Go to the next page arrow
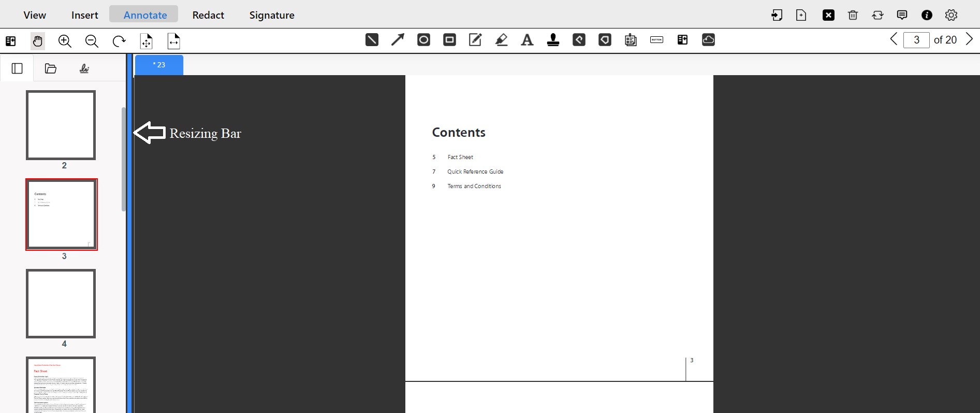This screenshot has height=413, width=980. point(969,39)
